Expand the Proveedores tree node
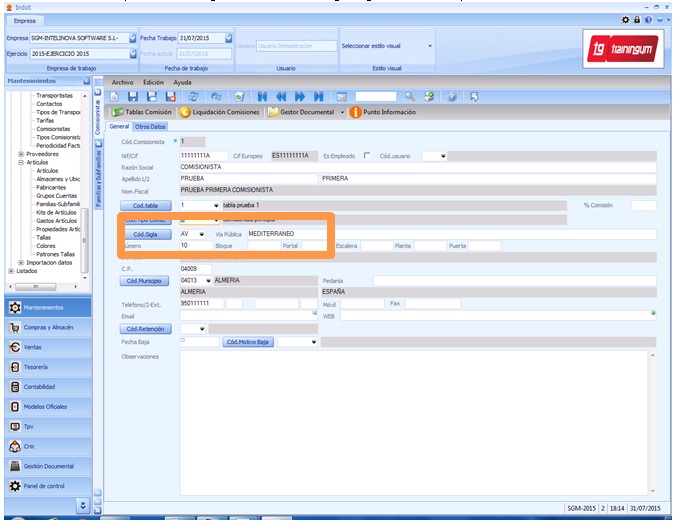 pyautogui.click(x=21, y=154)
